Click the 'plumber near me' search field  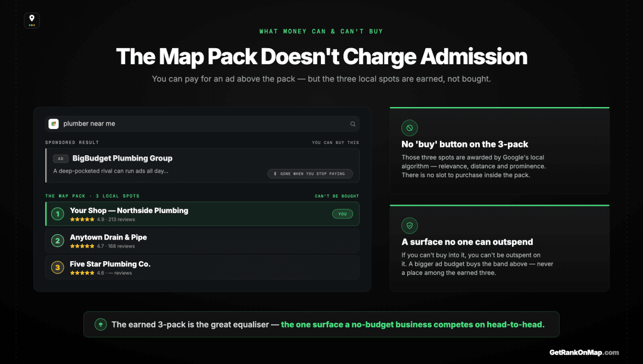point(202,124)
